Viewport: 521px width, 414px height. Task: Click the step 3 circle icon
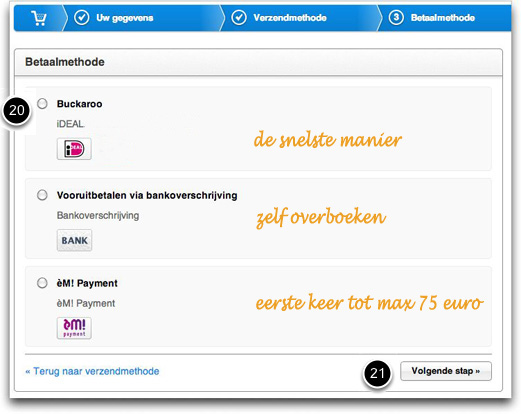coord(396,17)
